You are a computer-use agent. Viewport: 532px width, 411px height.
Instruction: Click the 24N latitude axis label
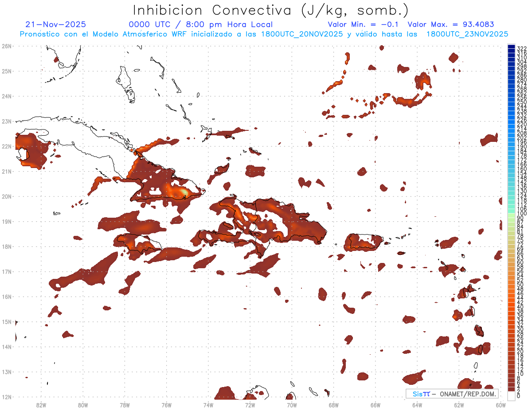coord(7,96)
